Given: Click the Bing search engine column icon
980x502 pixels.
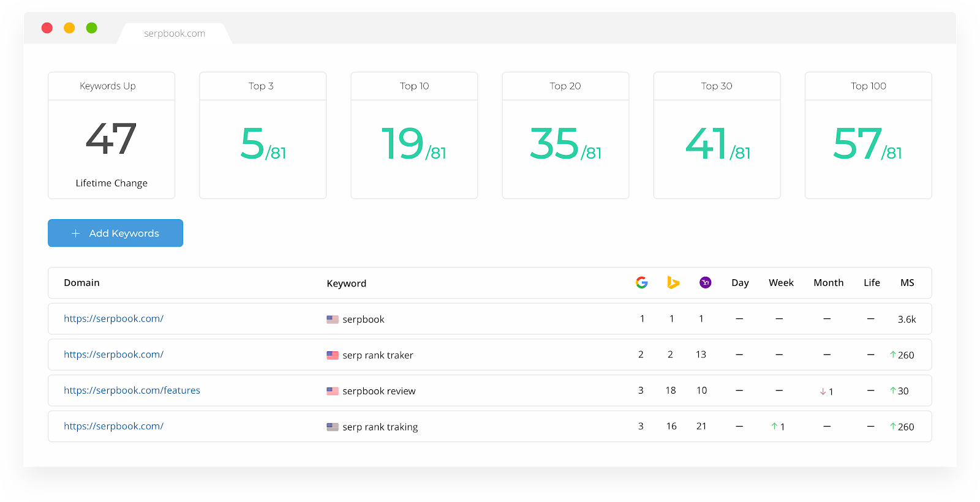Looking at the screenshot, I should (673, 282).
